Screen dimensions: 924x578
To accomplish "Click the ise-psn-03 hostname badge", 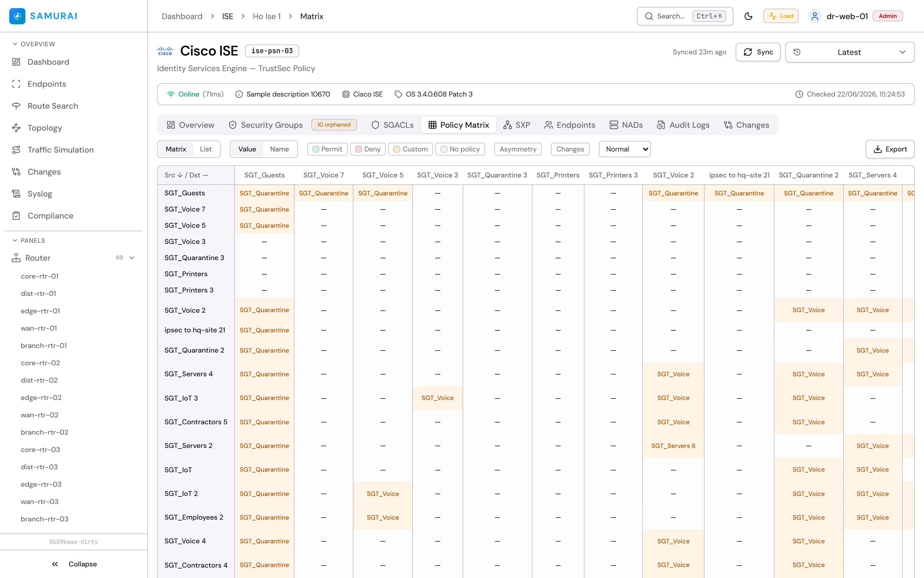I will (x=272, y=51).
